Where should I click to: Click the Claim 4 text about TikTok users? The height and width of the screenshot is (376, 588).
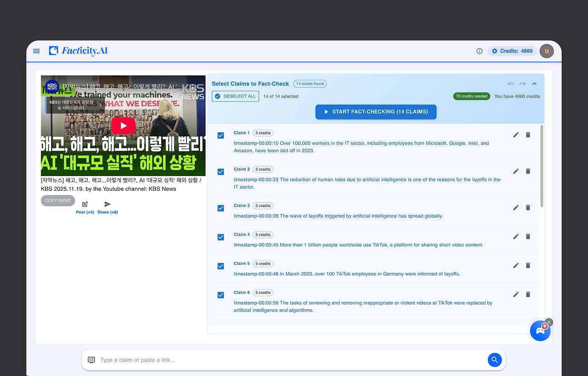(x=358, y=245)
